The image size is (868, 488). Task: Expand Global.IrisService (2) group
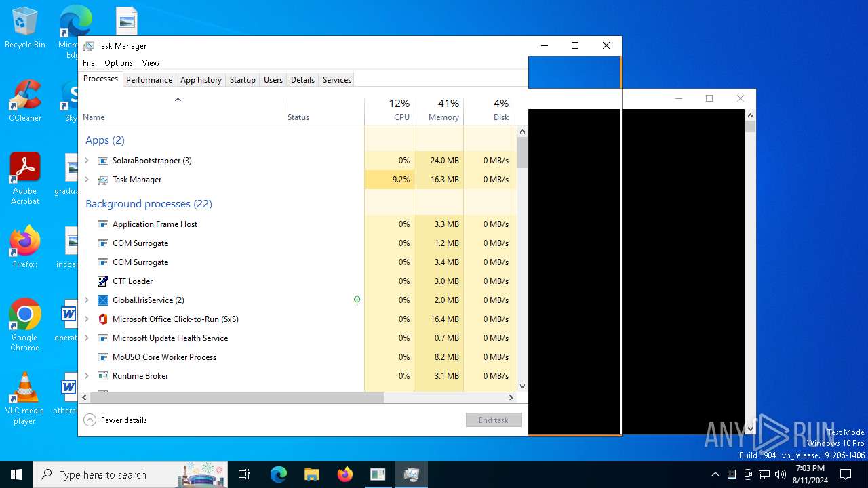86,300
